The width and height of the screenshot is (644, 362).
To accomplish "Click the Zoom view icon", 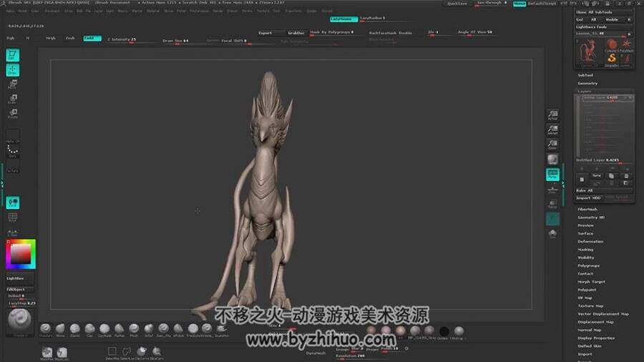I will (553, 145).
